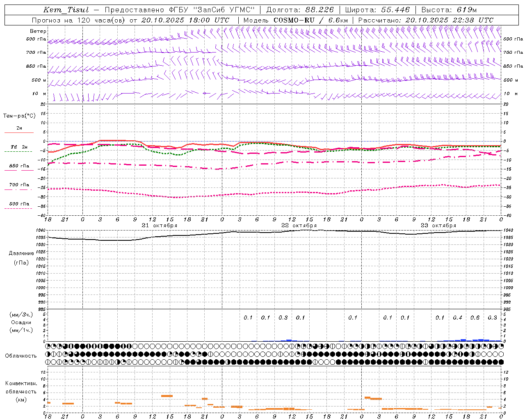Select the '700 гПа' dash-dot temperature legend entry

(x=19, y=185)
